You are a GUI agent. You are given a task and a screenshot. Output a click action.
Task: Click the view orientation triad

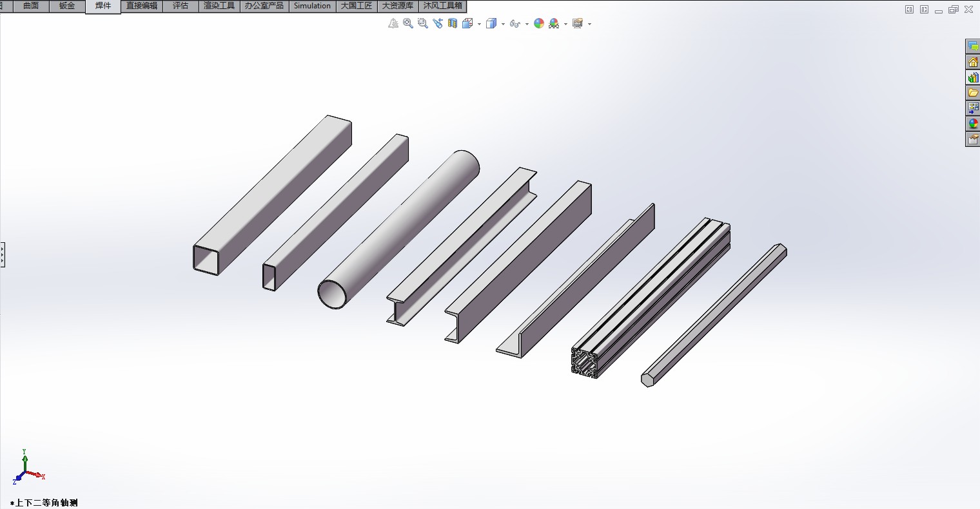tap(28, 467)
